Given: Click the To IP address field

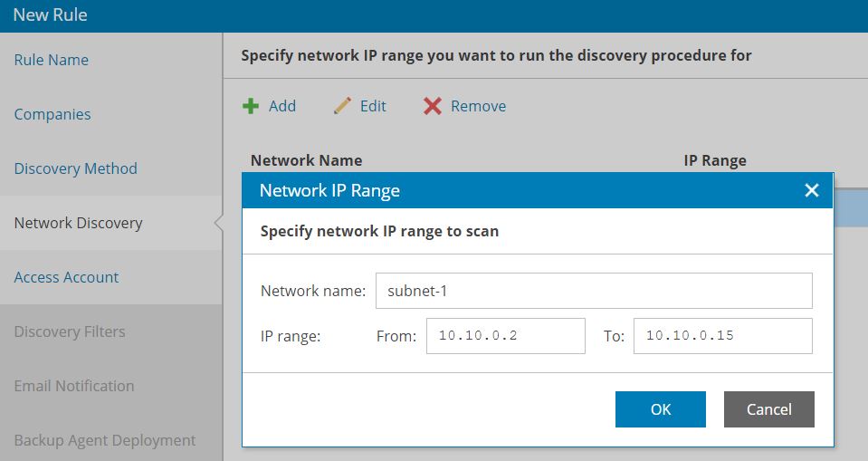Looking at the screenshot, I should click(723, 336).
